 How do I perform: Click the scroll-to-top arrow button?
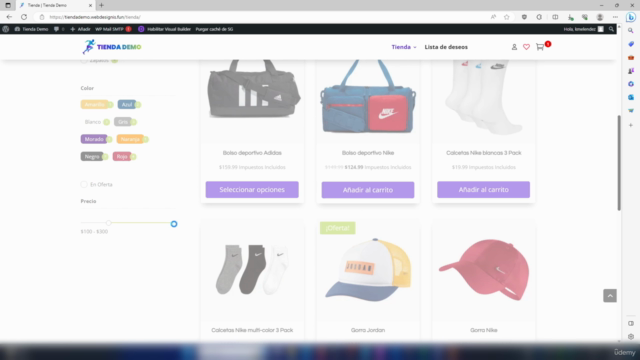610,296
